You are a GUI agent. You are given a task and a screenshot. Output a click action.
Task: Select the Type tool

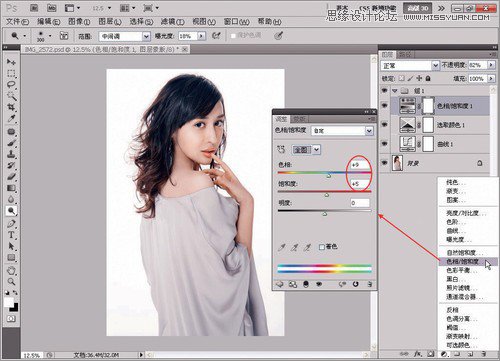tap(11, 235)
